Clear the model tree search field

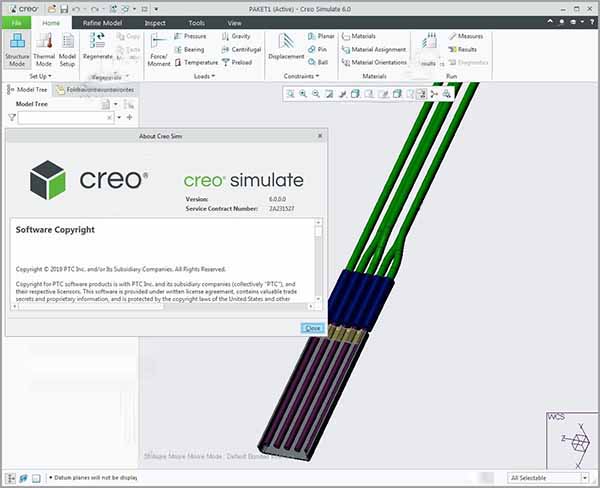109,118
